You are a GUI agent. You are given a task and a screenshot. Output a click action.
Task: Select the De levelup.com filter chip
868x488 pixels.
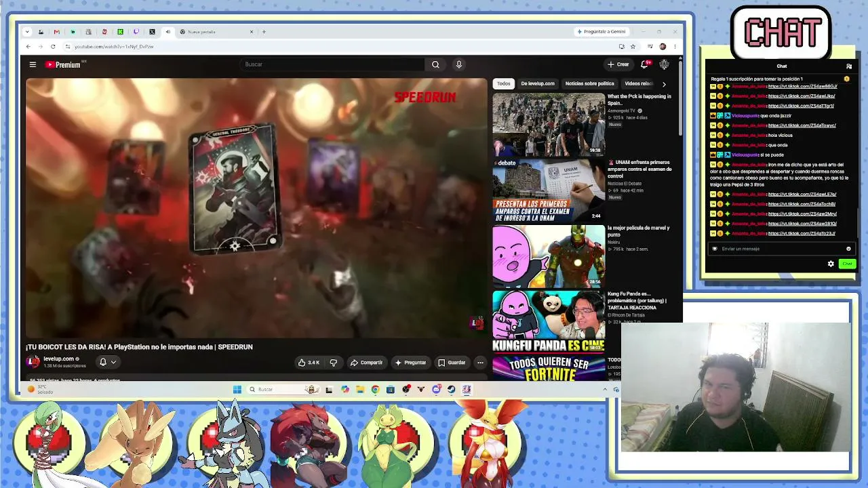(x=538, y=84)
